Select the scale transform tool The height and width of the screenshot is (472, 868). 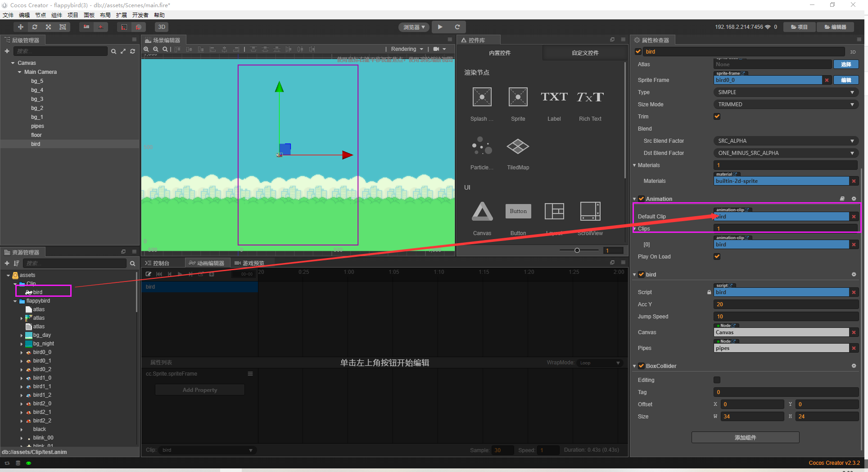click(49, 27)
